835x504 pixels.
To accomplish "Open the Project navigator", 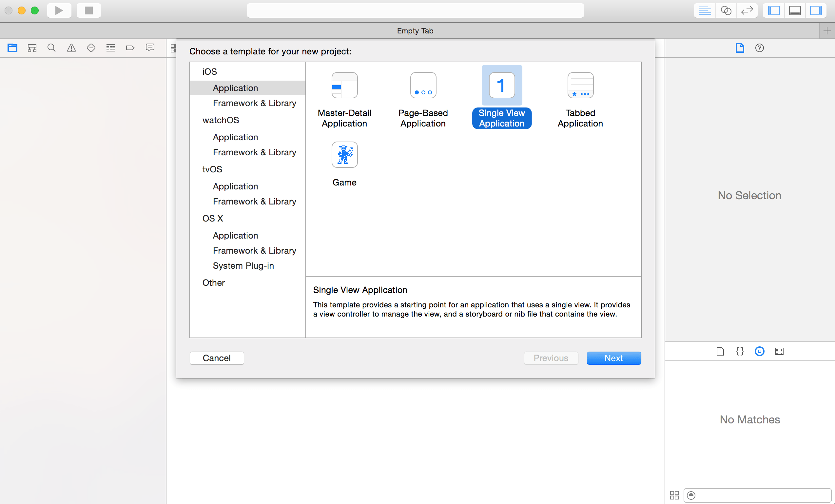I will 12,48.
